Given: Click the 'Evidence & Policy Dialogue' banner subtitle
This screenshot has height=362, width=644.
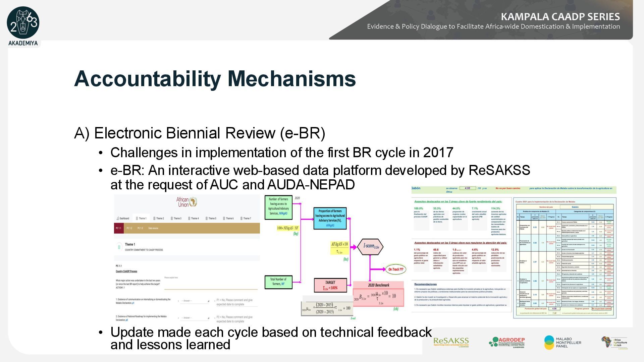Looking at the screenshot, I should [493, 26].
